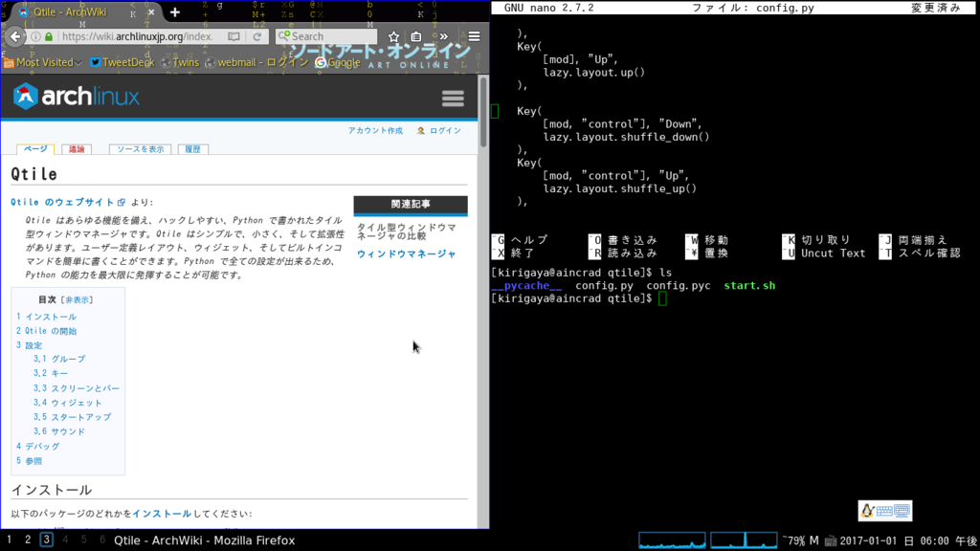Jump to 3.5 スタートアップ section
The width and height of the screenshot is (980, 551).
tap(72, 417)
